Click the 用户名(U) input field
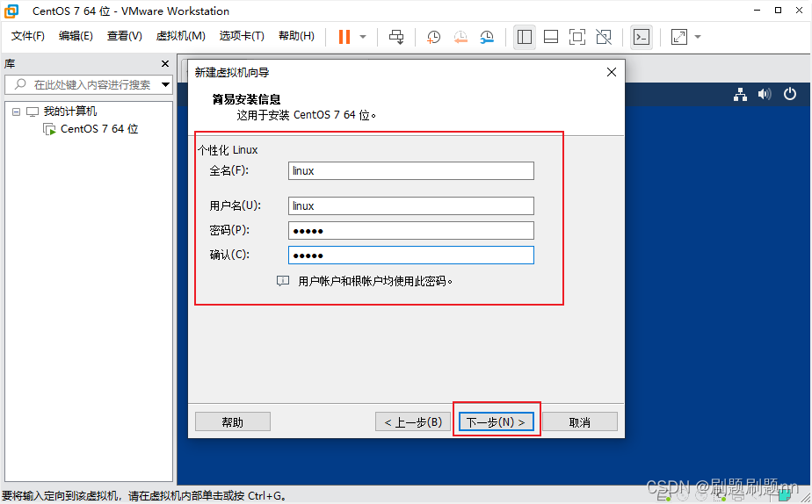This screenshot has height=504, width=812. [410, 206]
